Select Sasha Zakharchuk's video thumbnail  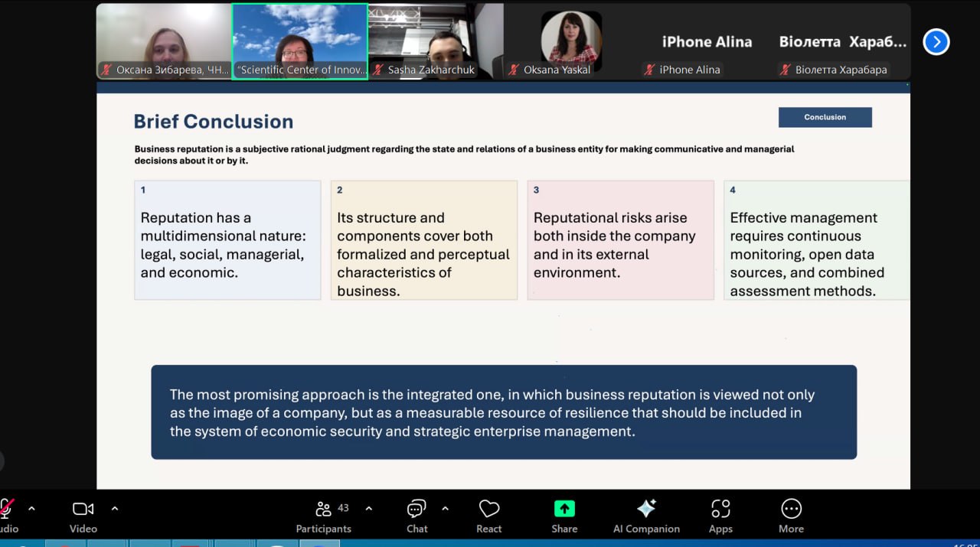[436, 41]
